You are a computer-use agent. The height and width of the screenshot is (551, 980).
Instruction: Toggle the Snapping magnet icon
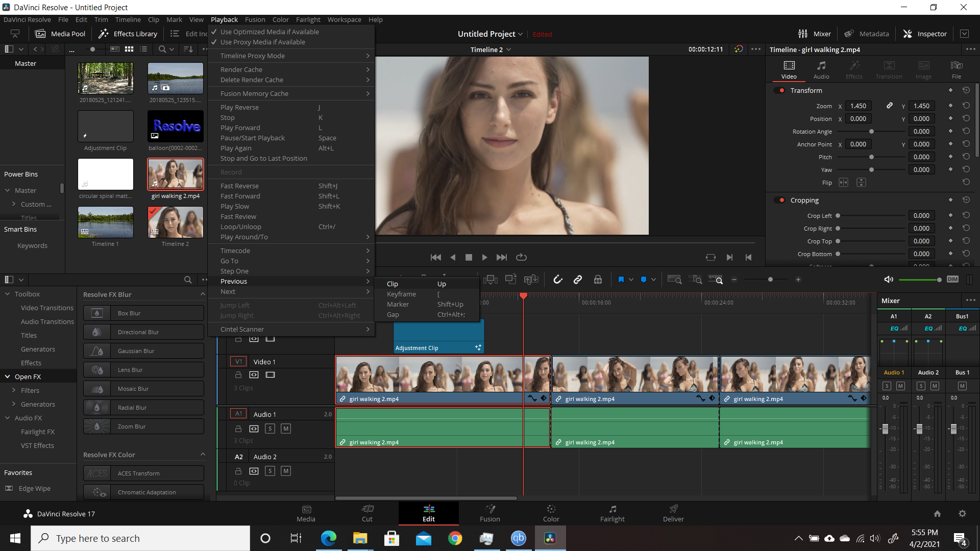[x=558, y=280]
